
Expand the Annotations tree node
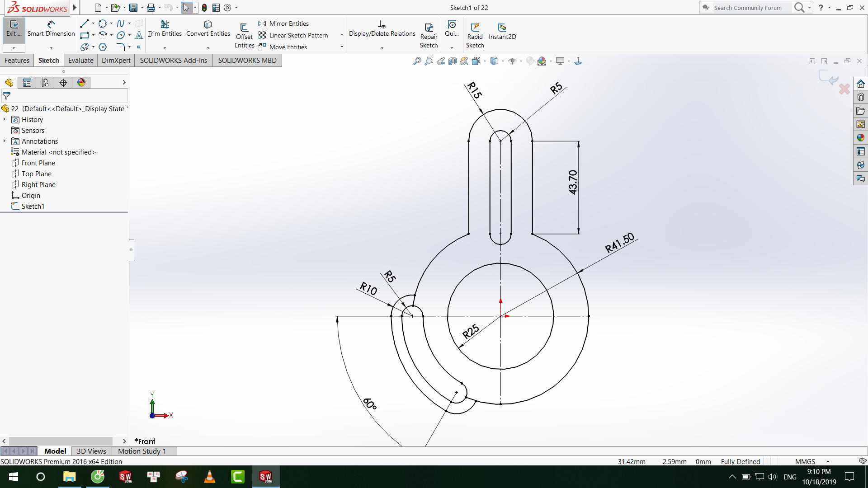coord(5,141)
